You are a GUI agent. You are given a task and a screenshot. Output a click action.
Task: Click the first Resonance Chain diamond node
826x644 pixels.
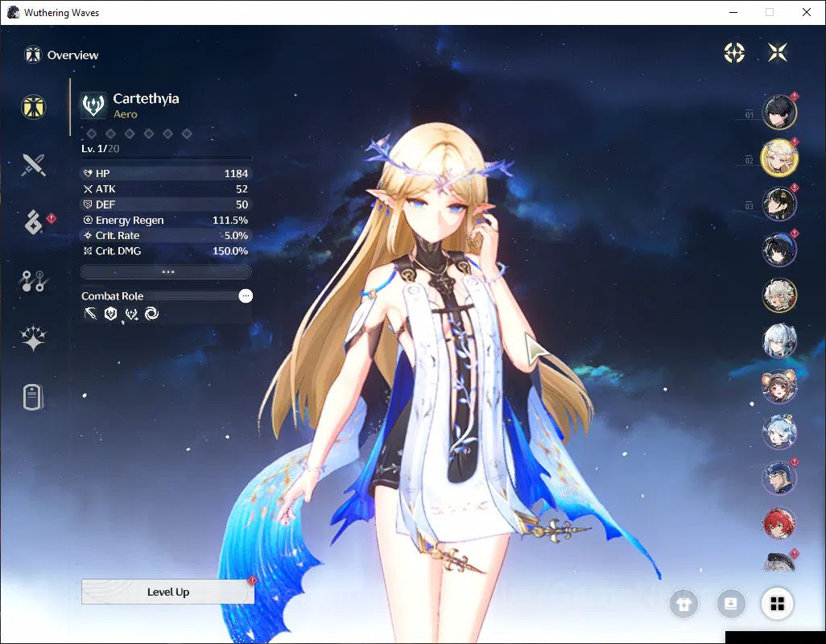(x=92, y=134)
